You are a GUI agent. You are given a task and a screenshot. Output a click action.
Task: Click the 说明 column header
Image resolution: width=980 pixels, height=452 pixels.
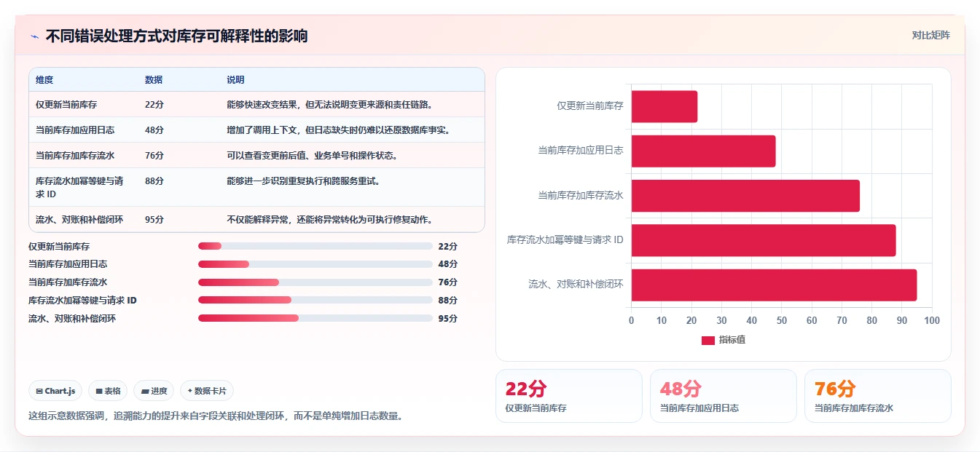point(235,80)
